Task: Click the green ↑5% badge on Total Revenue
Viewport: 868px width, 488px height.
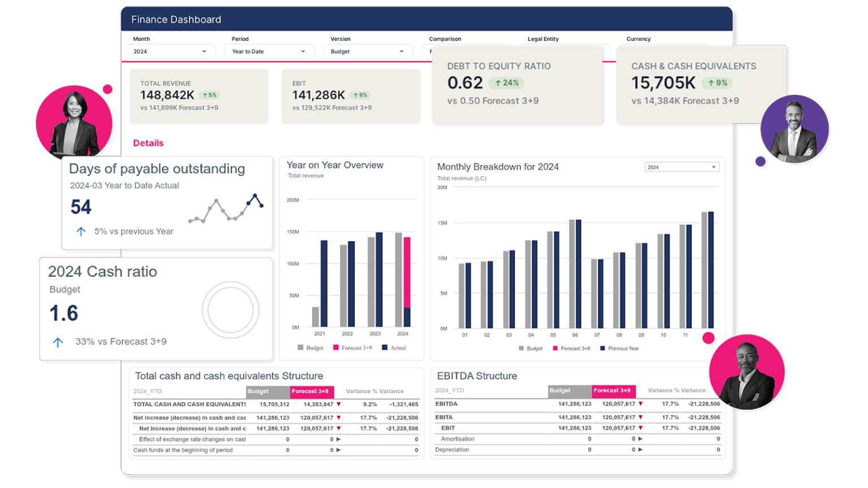Action: point(208,95)
